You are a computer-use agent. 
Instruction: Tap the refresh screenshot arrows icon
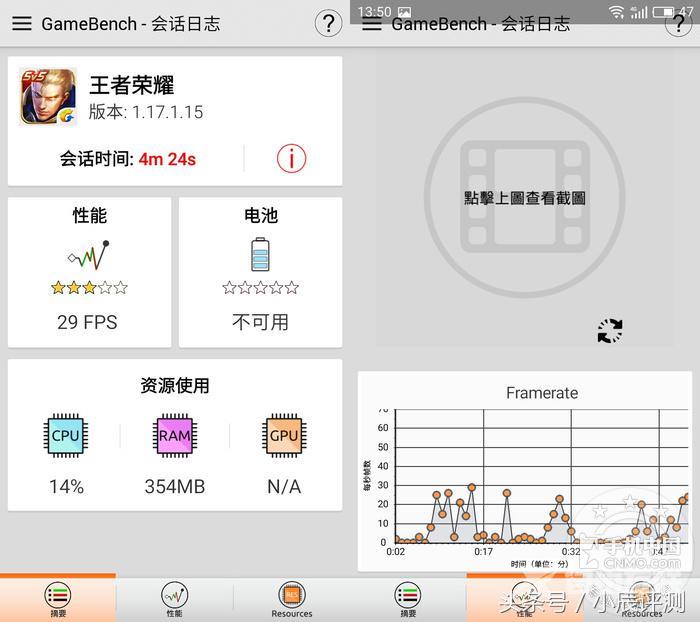pyautogui.click(x=610, y=331)
